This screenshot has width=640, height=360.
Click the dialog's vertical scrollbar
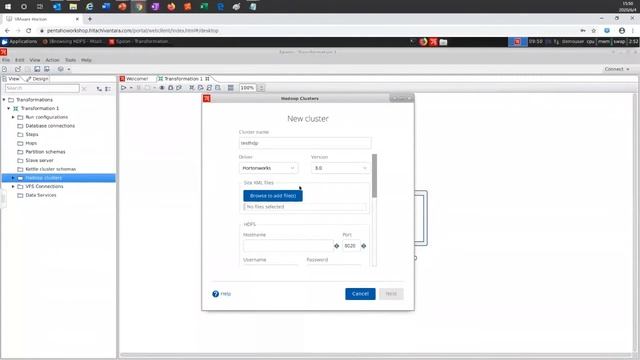(x=374, y=176)
